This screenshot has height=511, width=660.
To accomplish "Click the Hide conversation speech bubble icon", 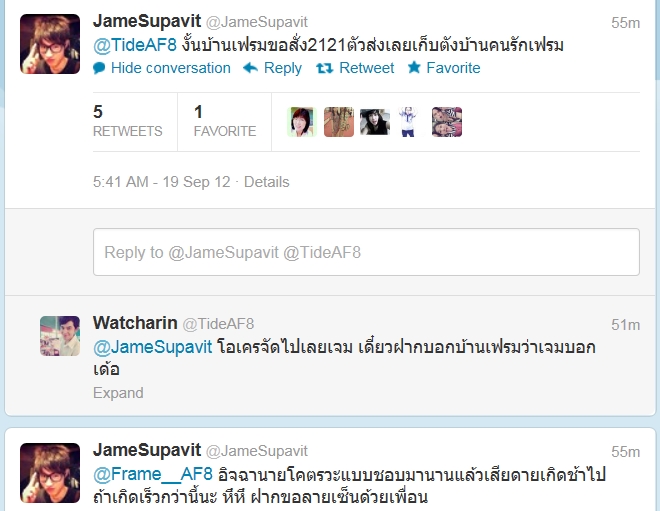I will point(99,68).
